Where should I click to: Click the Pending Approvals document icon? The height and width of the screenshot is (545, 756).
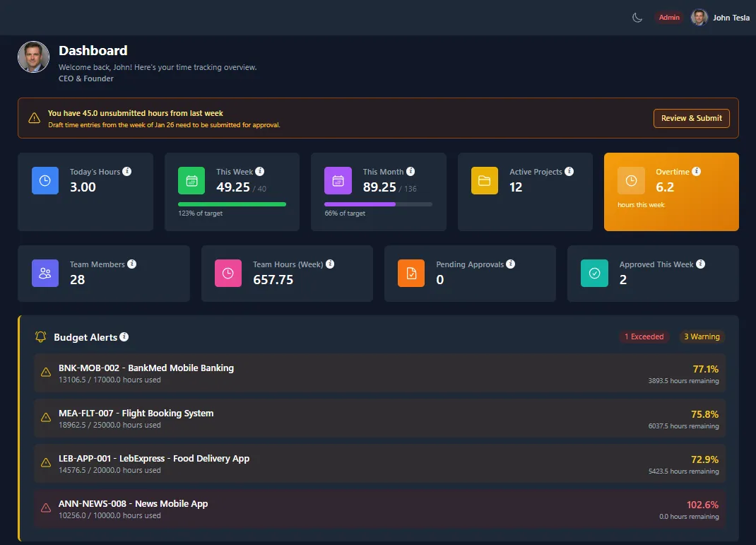411,273
